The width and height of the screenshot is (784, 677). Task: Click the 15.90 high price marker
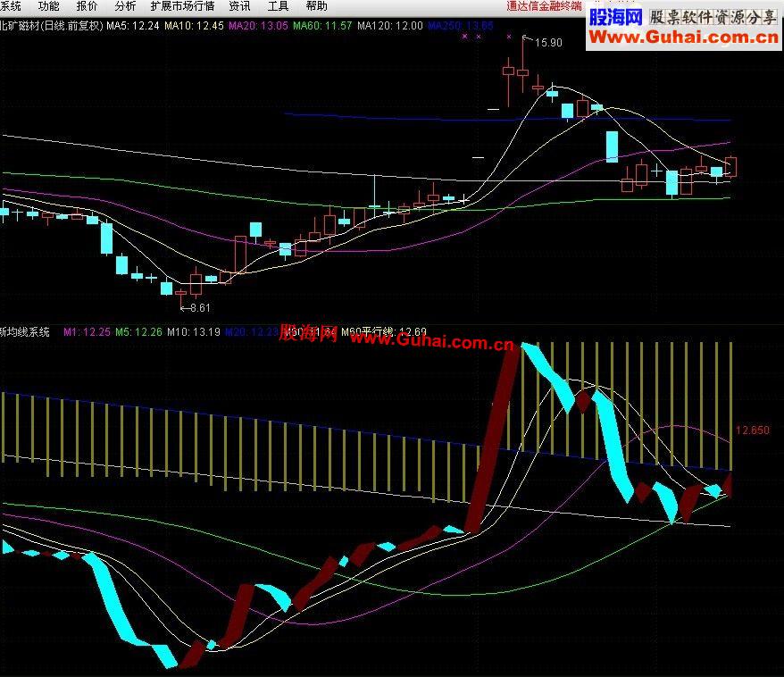pyautogui.click(x=548, y=43)
